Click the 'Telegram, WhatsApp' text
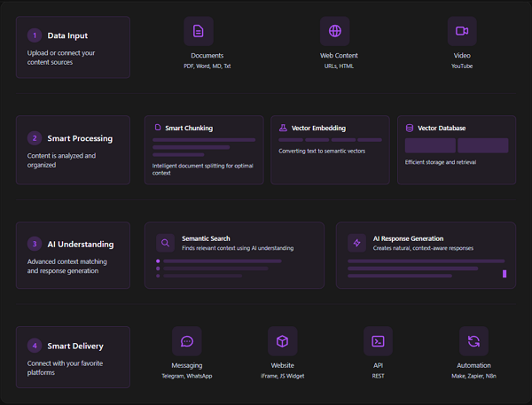 coord(187,376)
